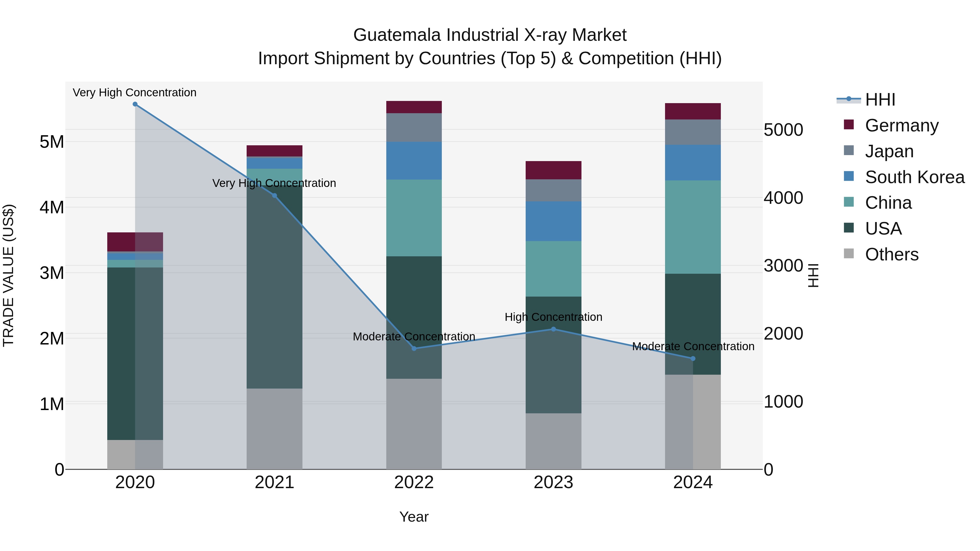The width and height of the screenshot is (980, 551).
Task: Click the 1M left axis tick label
Action: tap(52, 404)
